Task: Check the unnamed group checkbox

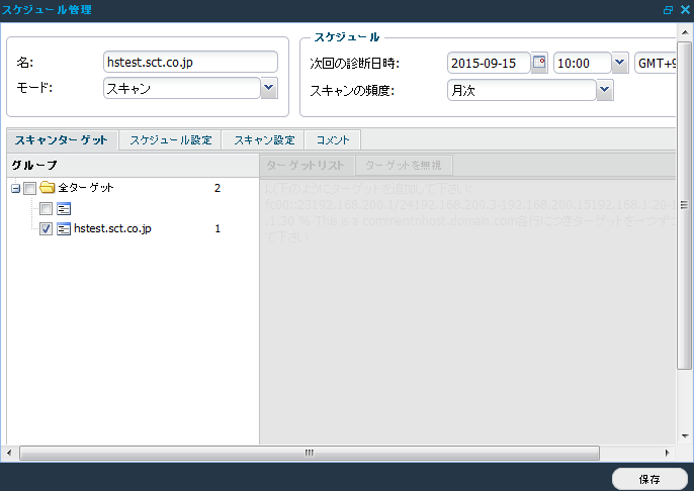Action: pyautogui.click(x=46, y=208)
